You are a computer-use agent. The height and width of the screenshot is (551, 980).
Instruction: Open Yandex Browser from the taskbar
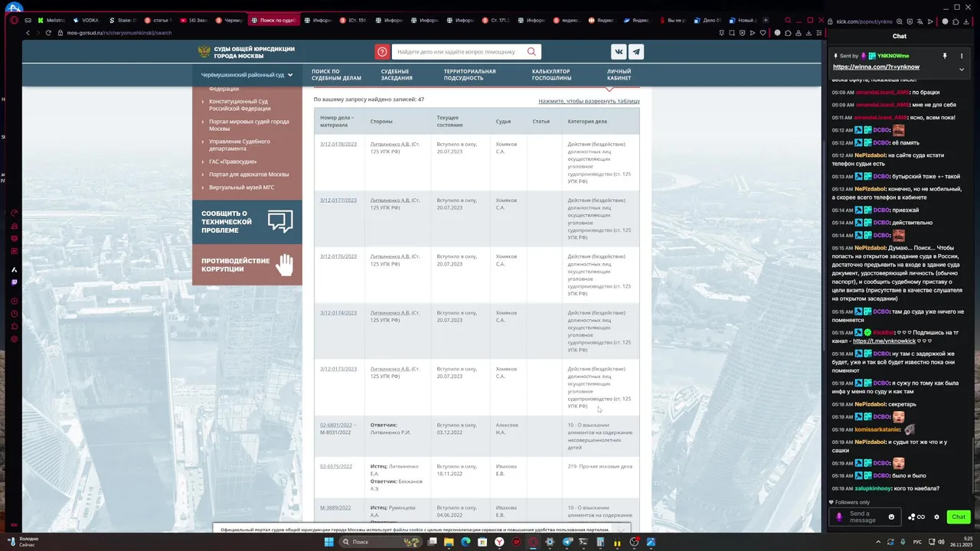point(499,542)
